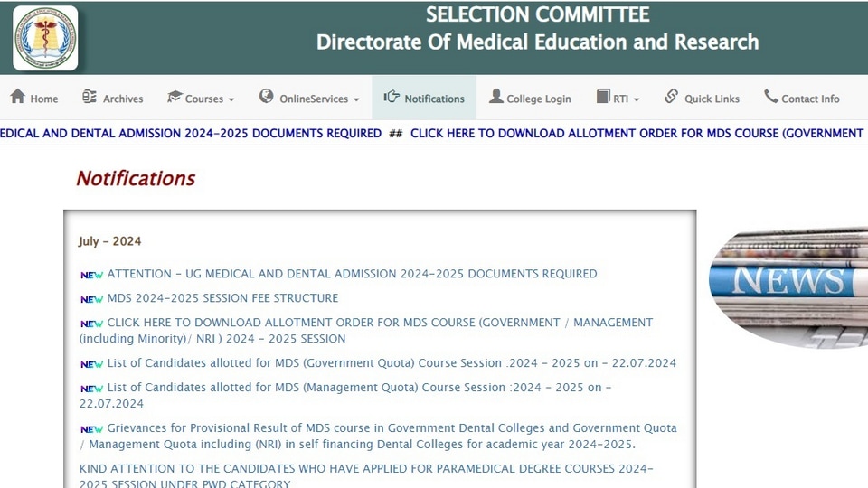
Task: Click the Home house icon
Action: (18, 97)
